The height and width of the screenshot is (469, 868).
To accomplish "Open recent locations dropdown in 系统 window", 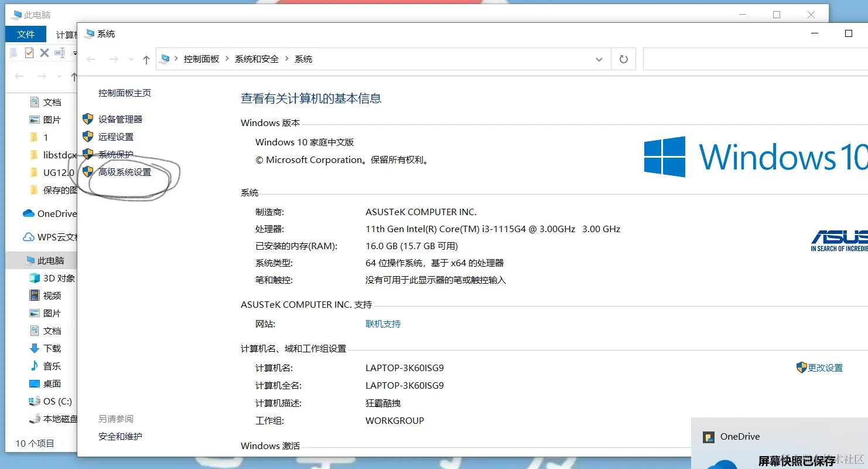I will coord(131,60).
